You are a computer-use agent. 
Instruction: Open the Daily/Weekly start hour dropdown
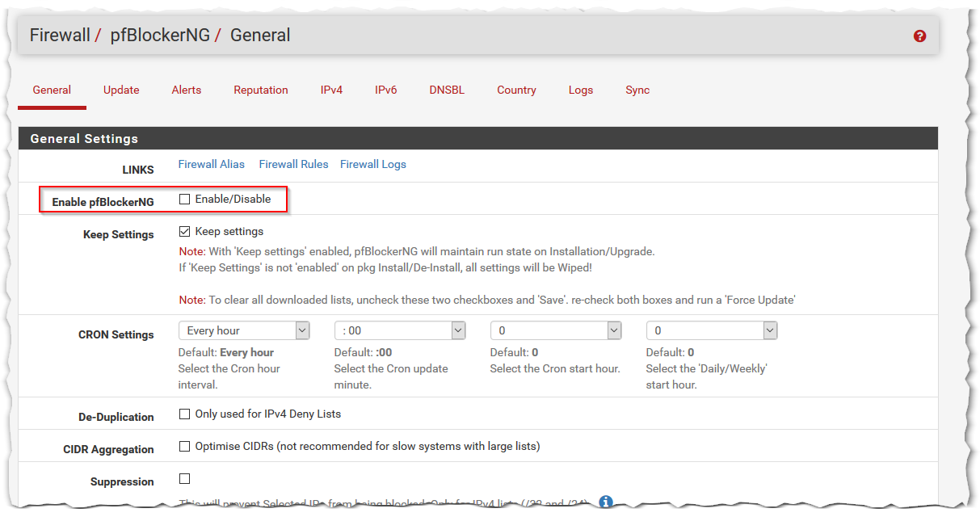point(712,330)
